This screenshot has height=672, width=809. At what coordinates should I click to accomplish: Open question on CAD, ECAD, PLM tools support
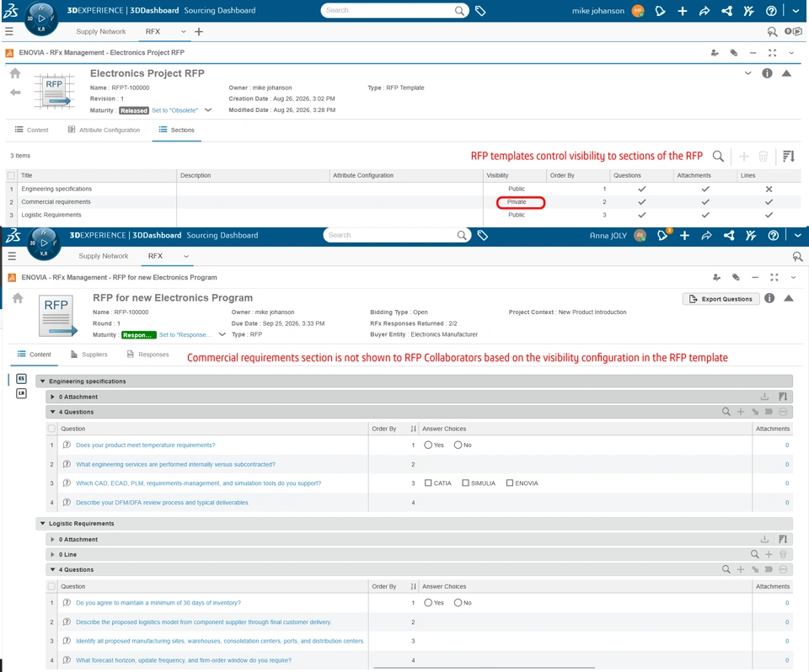pyautogui.click(x=199, y=483)
